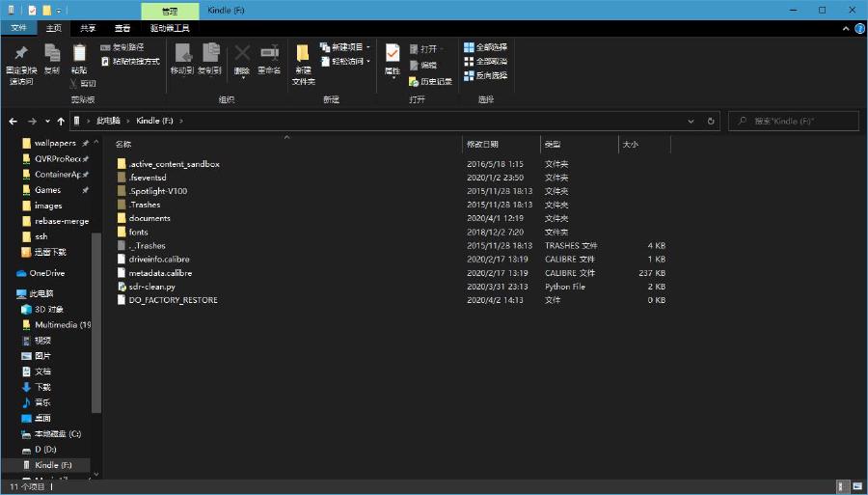Open the 查看 (View) ribbon tab
The height and width of the screenshot is (495, 868).
[x=122, y=29]
